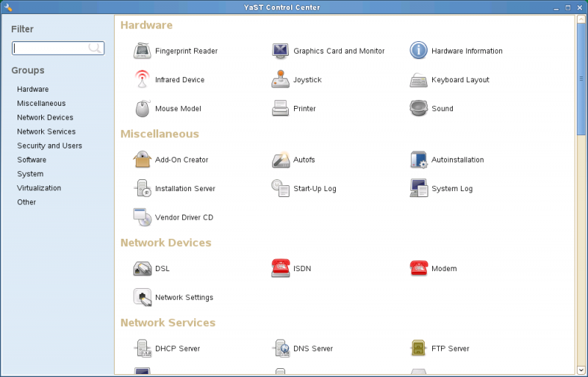Click the "Vendor Driver CD" label
Viewport: 588px width, 377px height.
(184, 218)
